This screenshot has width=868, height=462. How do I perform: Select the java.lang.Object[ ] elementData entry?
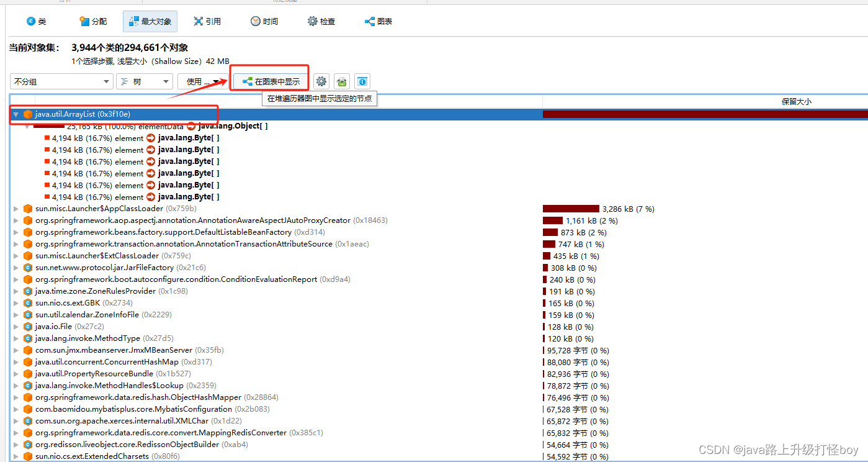tap(233, 126)
